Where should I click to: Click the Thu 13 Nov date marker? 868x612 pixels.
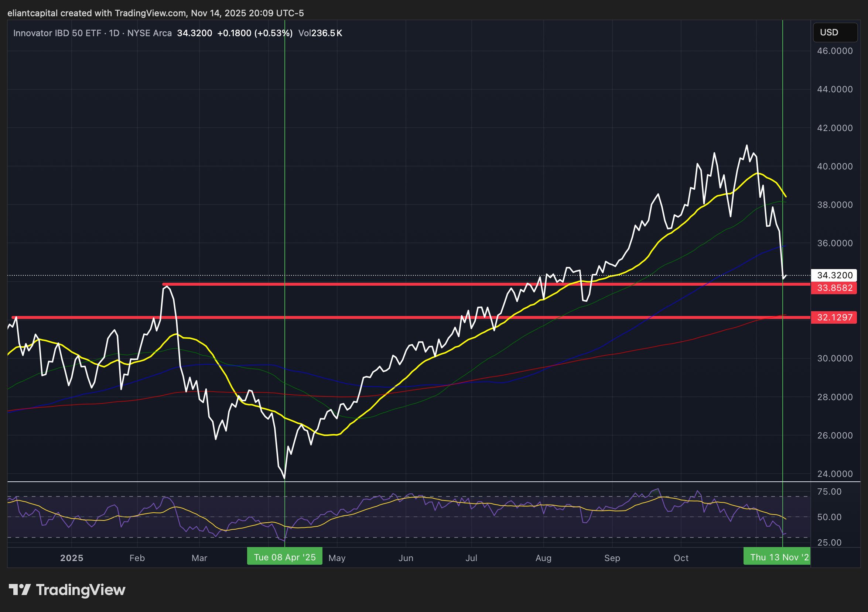(776, 557)
